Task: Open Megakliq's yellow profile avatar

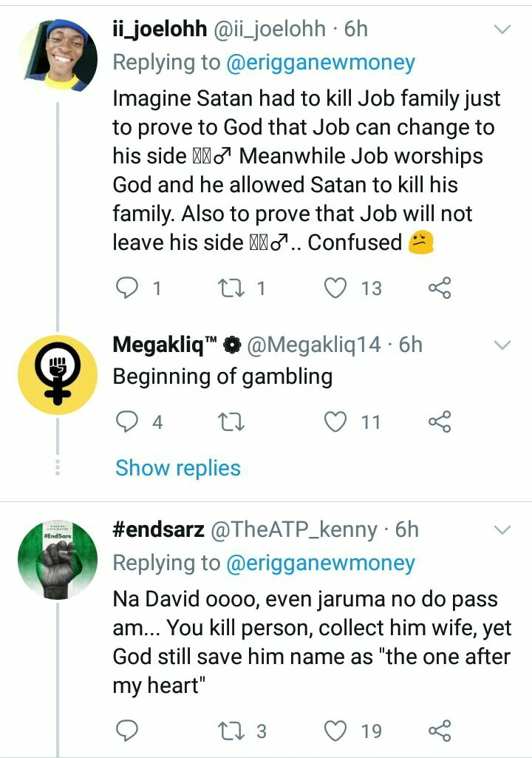Action: [x=58, y=374]
